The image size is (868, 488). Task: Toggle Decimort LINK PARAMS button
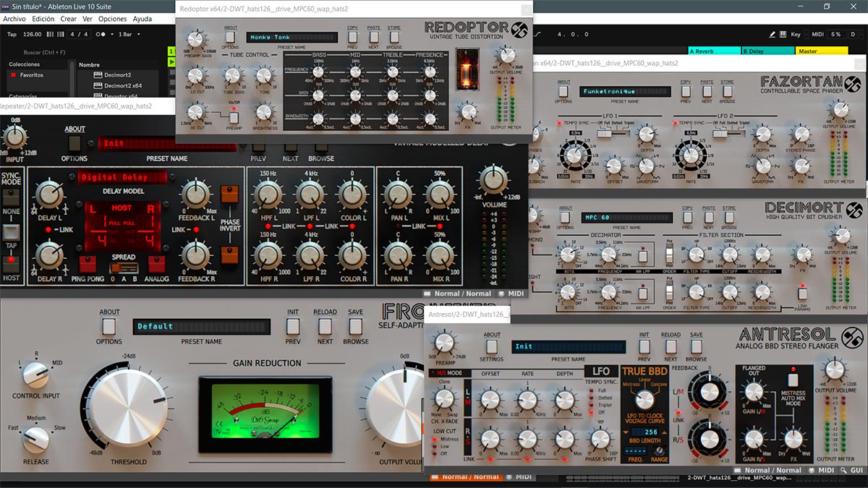point(802,293)
